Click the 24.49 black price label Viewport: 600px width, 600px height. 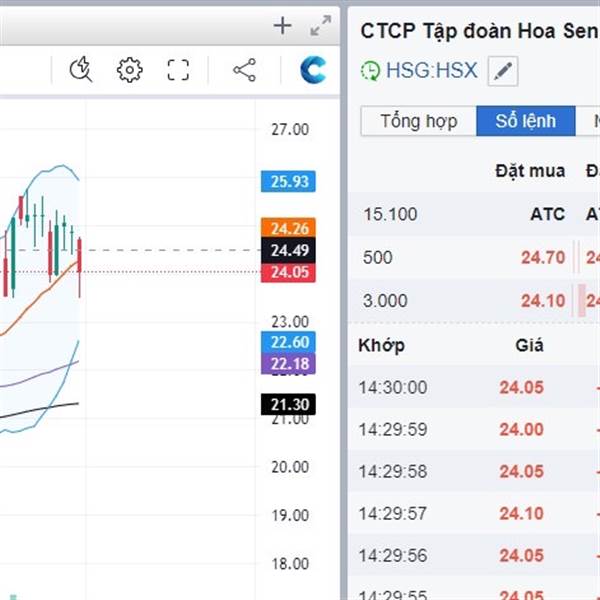pyautogui.click(x=288, y=250)
